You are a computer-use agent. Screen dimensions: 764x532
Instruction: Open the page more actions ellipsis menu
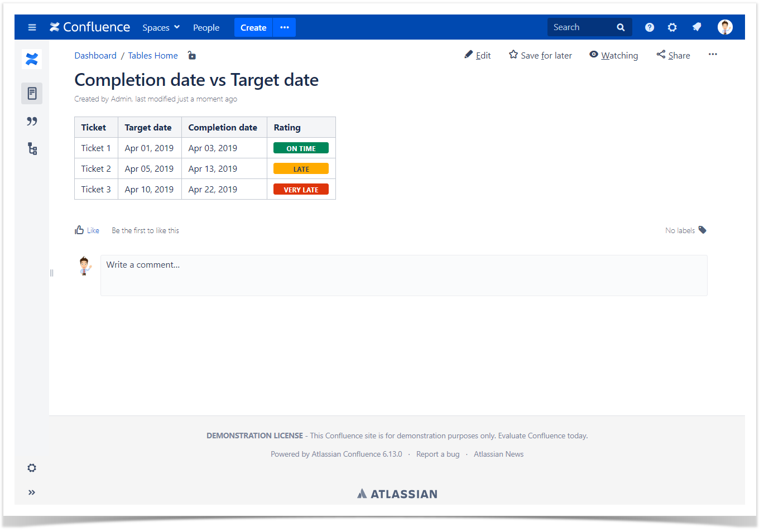point(713,55)
